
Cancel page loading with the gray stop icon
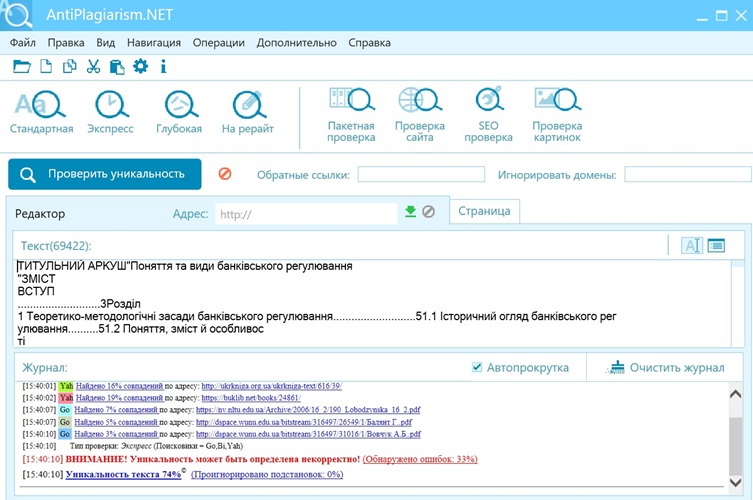[428, 211]
